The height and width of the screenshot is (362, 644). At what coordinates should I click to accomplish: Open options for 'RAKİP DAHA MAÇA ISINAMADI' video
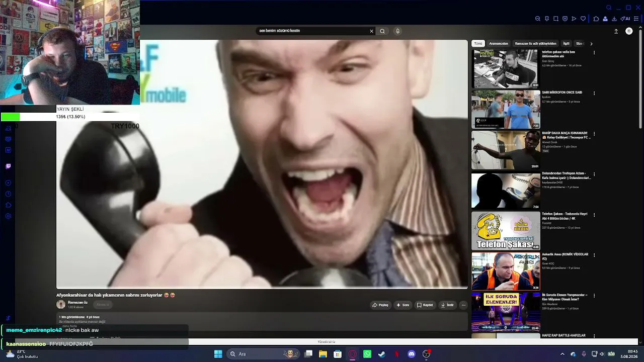[594, 134]
